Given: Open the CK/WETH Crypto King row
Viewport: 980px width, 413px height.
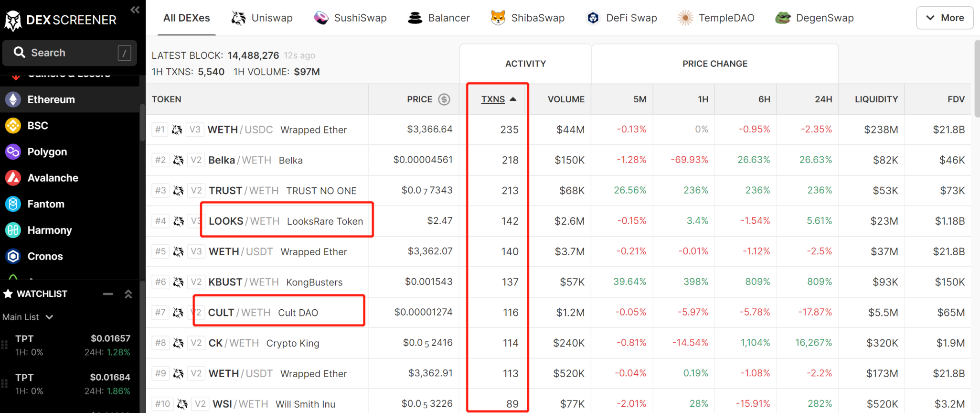Looking at the screenshot, I should 558,343.
